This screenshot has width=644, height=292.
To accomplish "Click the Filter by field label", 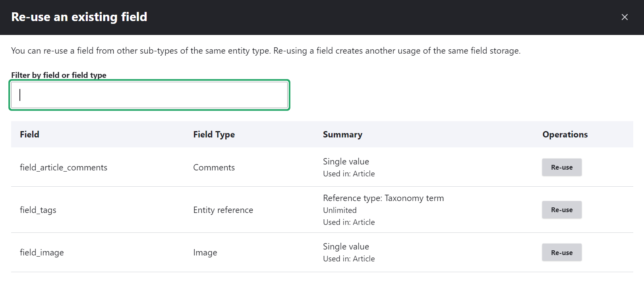I will (59, 75).
